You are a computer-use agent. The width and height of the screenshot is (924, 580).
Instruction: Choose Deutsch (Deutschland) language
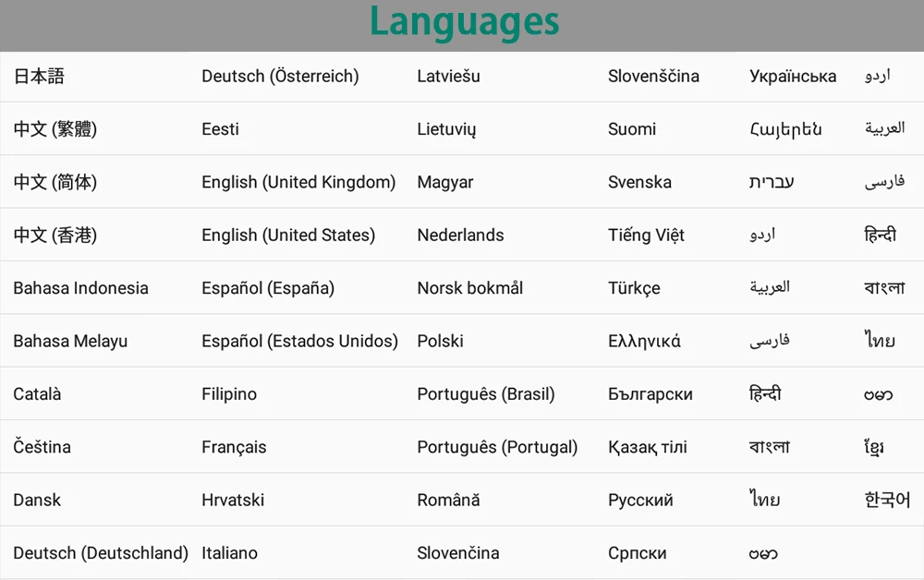click(x=101, y=553)
